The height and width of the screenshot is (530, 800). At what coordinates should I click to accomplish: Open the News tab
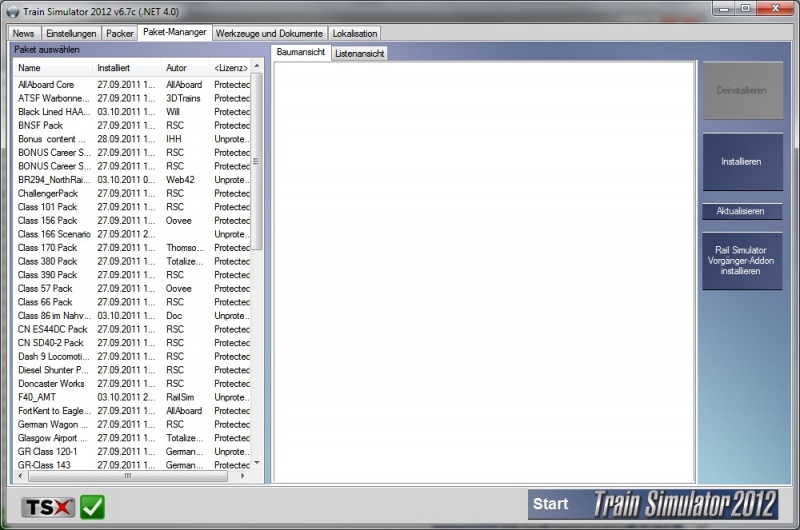pyautogui.click(x=23, y=33)
